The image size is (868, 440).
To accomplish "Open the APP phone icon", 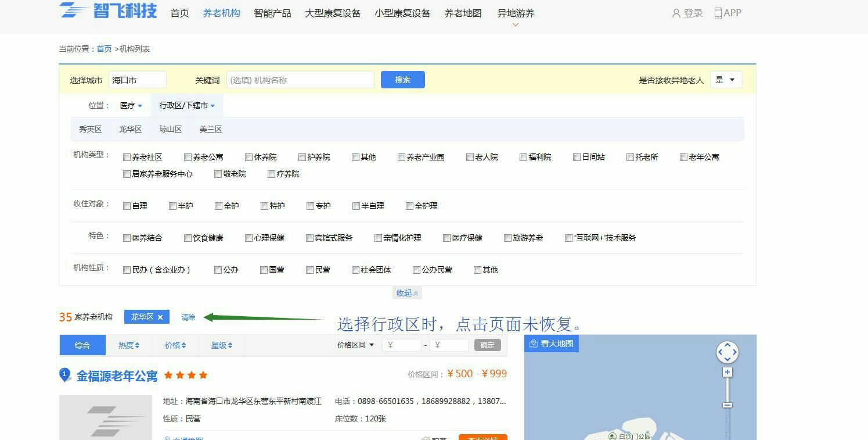I will [x=718, y=13].
